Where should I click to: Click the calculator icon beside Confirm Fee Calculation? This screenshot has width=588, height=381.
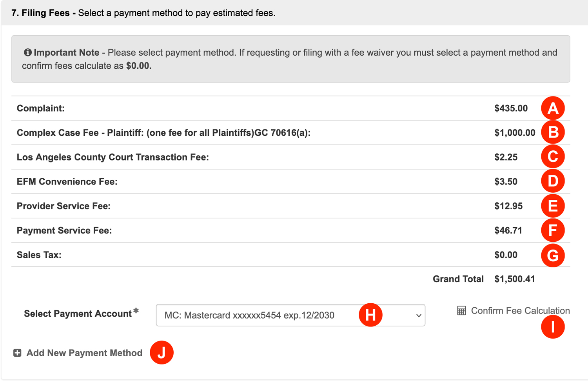[461, 311]
